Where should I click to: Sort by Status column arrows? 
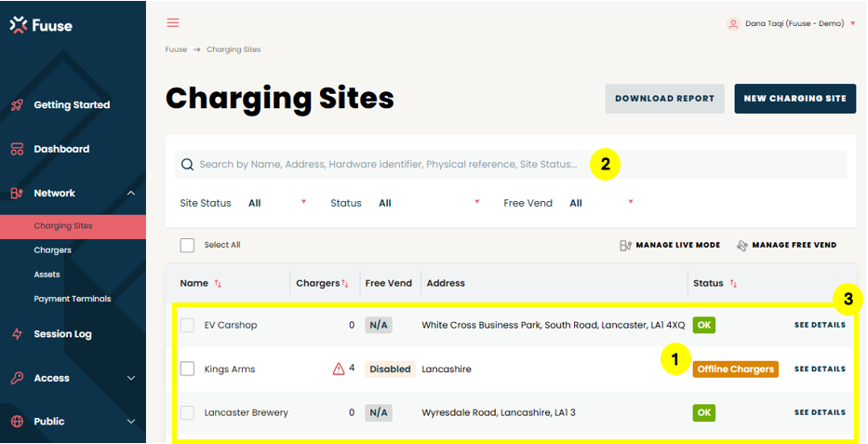tap(733, 284)
